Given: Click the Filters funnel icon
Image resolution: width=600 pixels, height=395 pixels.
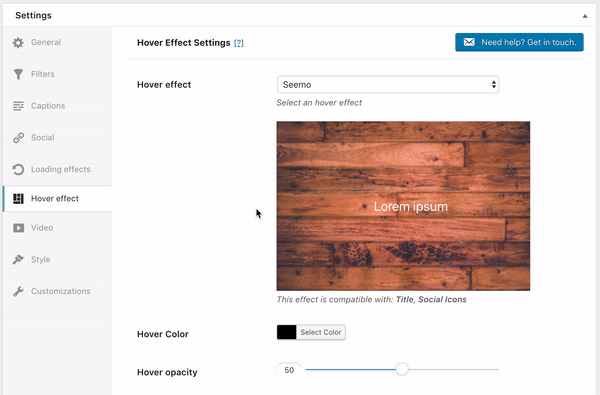Looking at the screenshot, I should (18, 74).
